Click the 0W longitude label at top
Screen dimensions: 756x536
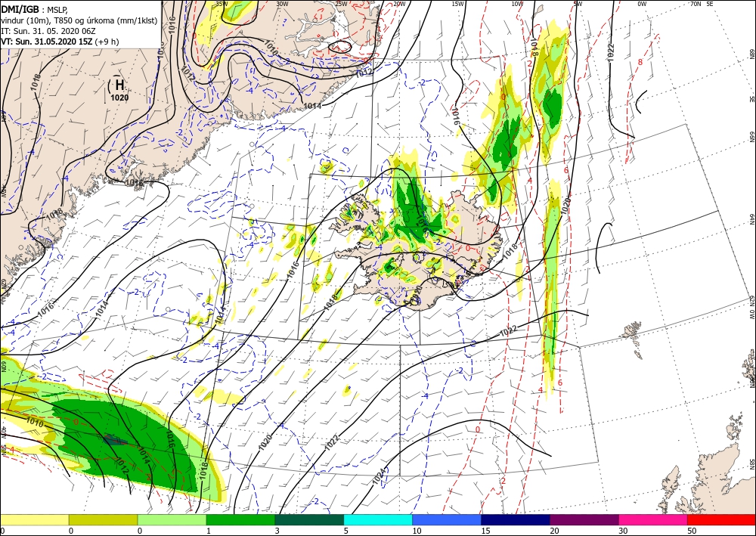pyautogui.click(x=642, y=4)
